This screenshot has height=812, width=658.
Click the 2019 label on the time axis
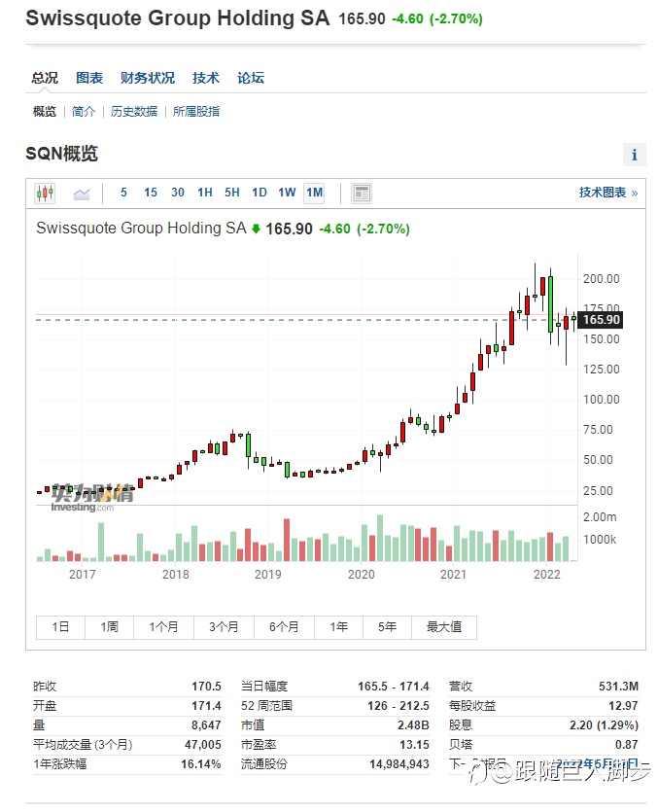(267, 575)
